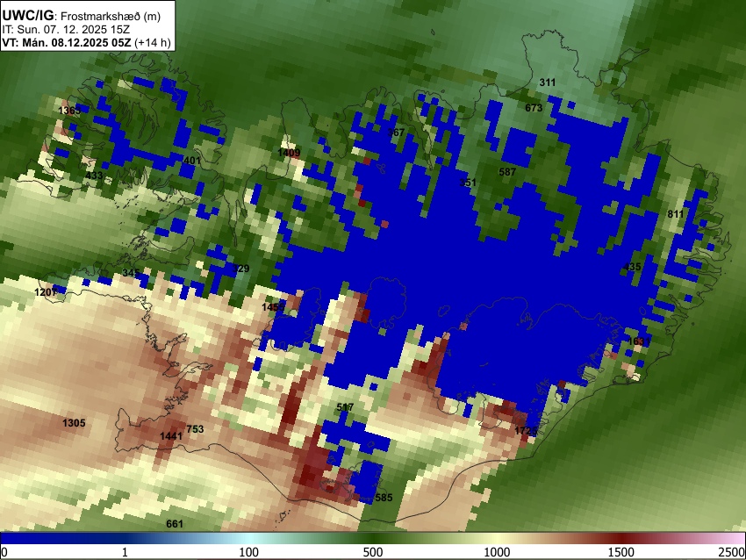Click the map value 1305
Image resolution: width=746 pixels, height=560 pixels.
[74, 422]
